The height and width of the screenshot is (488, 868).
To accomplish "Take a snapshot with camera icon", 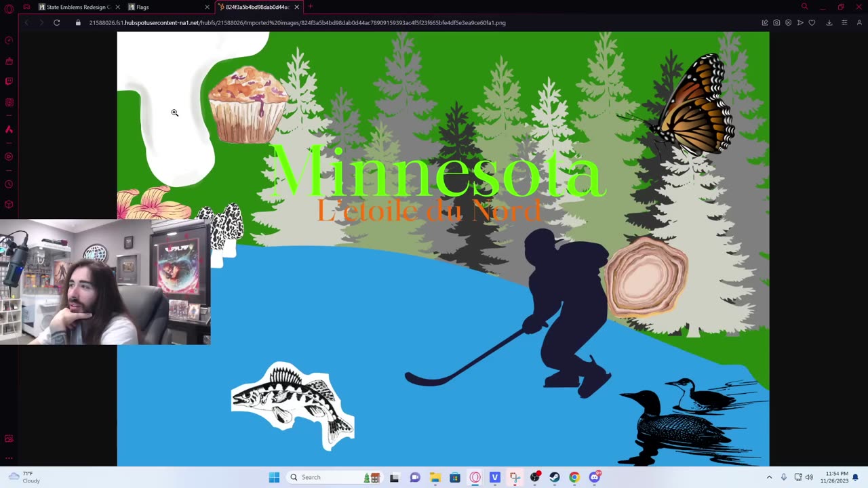I will click(x=776, y=22).
